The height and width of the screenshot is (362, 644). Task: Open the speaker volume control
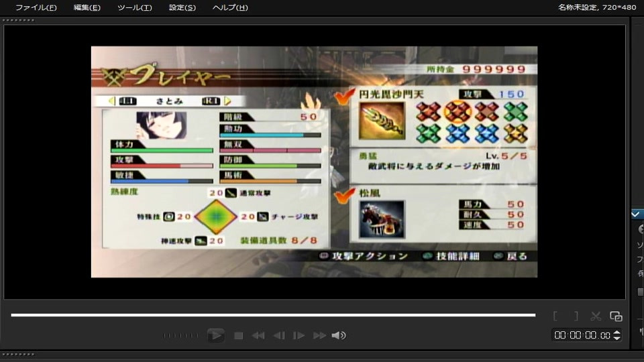point(339,336)
